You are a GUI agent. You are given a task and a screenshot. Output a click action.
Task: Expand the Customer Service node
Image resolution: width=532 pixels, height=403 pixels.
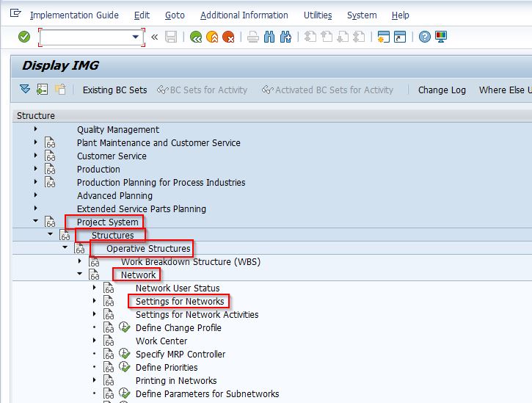point(36,156)
